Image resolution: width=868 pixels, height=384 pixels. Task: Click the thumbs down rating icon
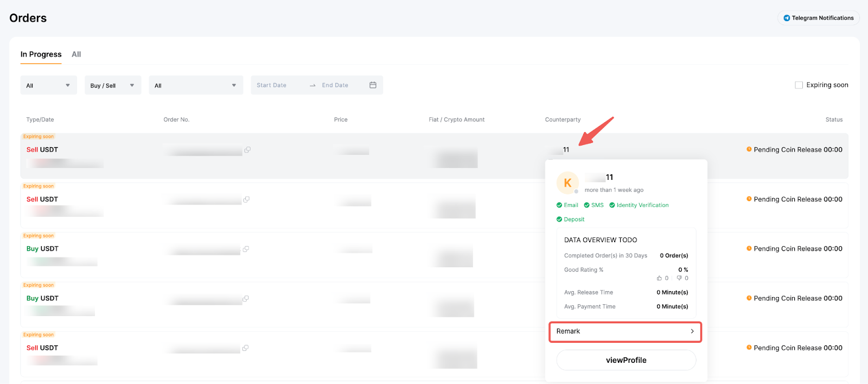click(679, 278)
